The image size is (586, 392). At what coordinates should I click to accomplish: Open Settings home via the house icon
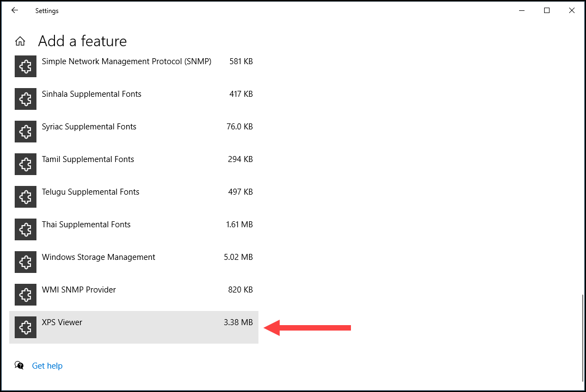[x=20, y=41]
